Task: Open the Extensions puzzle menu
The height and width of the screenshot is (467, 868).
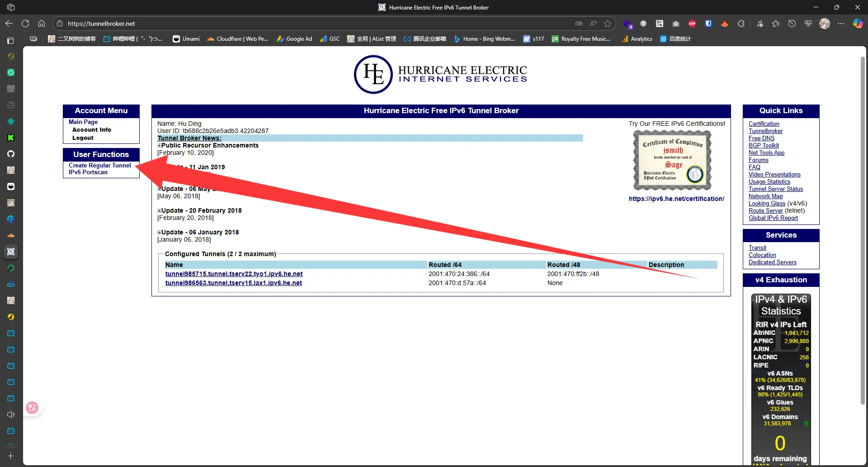Action: pos(741,24)
